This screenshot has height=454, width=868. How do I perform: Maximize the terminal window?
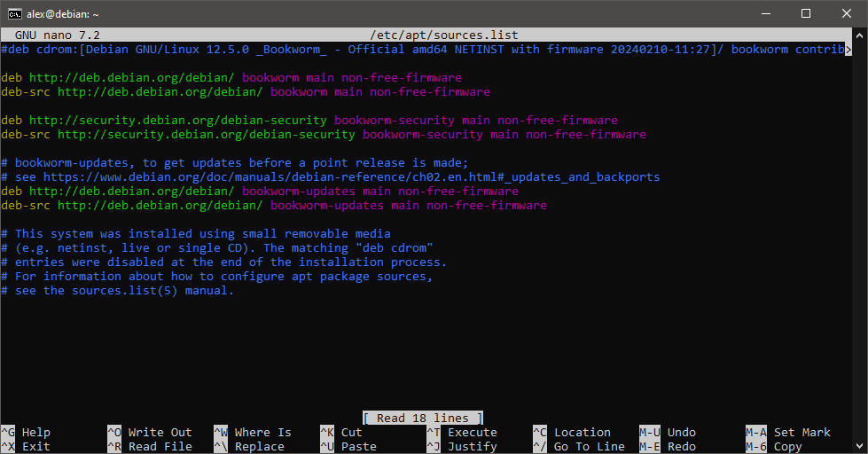coord(806,13)
